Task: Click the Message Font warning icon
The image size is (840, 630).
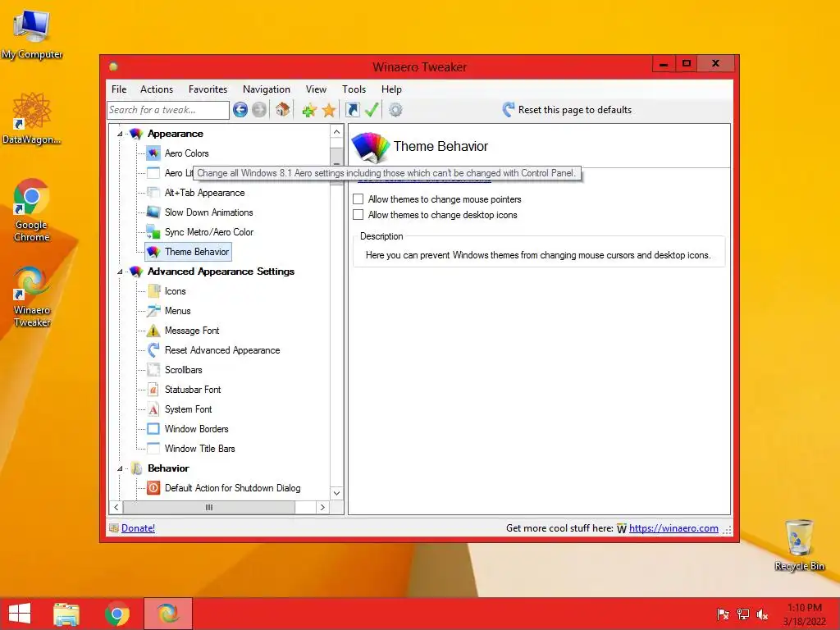Action: 153,331
